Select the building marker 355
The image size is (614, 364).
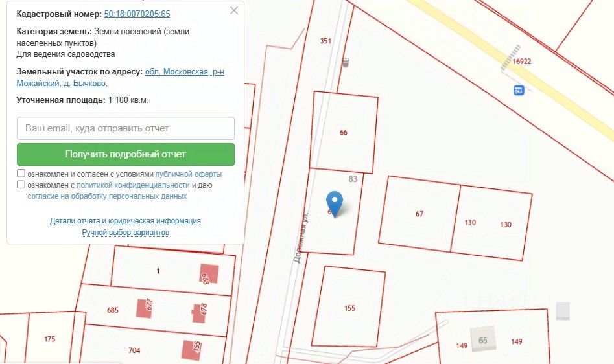(191, 350)
